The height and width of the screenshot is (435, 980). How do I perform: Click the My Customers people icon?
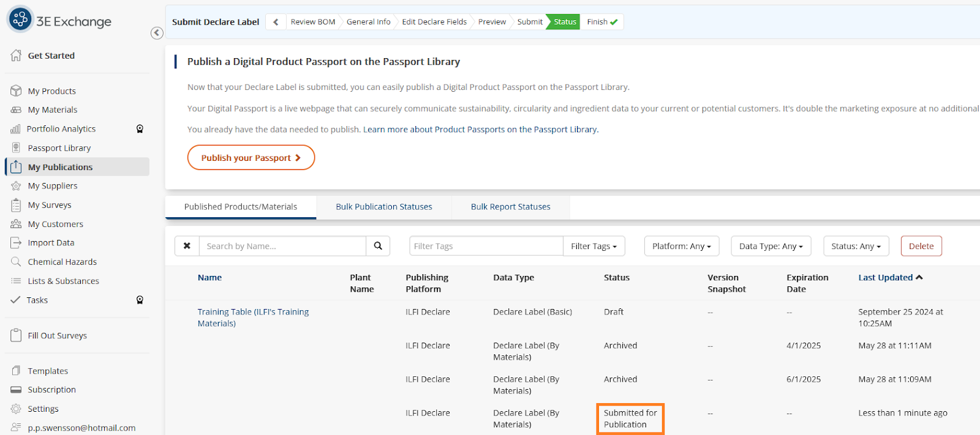click(x=16, y=224)
